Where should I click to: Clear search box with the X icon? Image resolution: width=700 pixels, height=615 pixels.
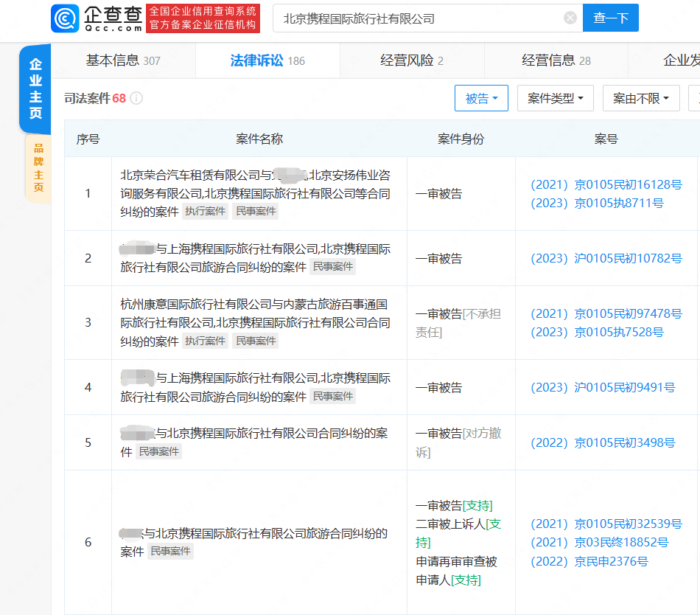[570, 18]
